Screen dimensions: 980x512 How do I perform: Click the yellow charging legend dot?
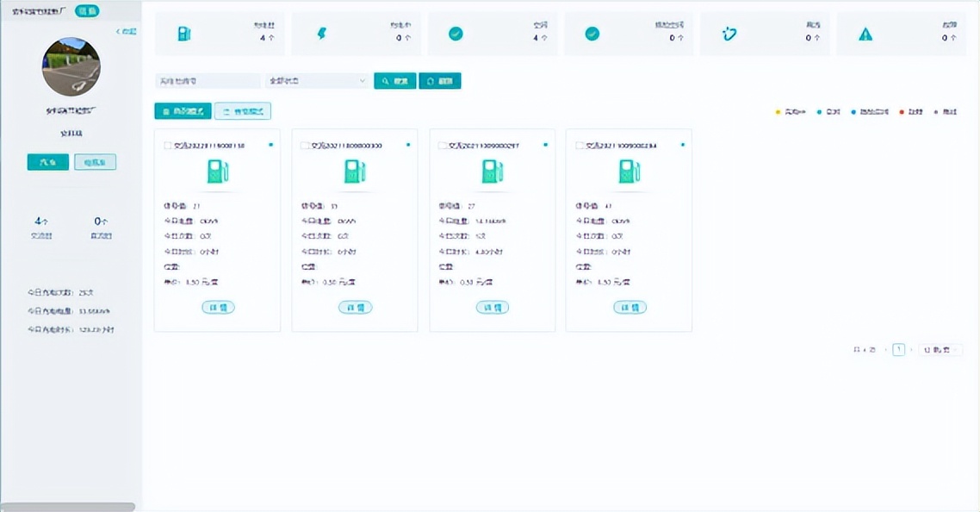[x=779, y=110]
